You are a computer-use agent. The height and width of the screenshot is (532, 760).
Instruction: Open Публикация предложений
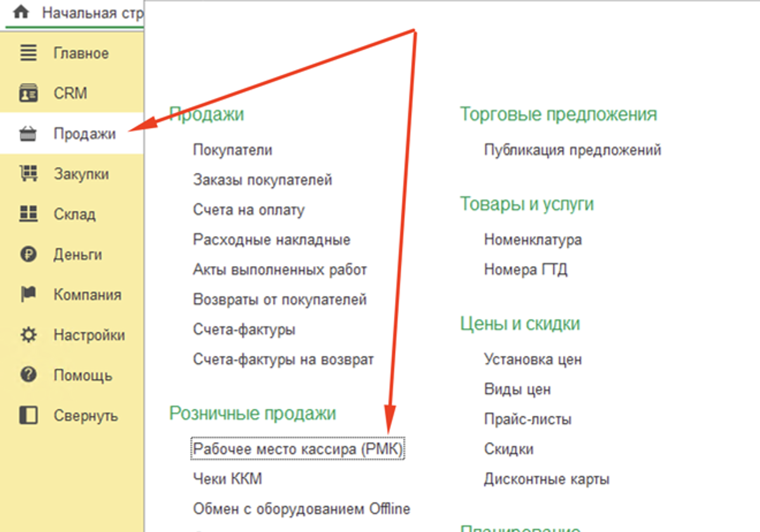click(573, 150)
